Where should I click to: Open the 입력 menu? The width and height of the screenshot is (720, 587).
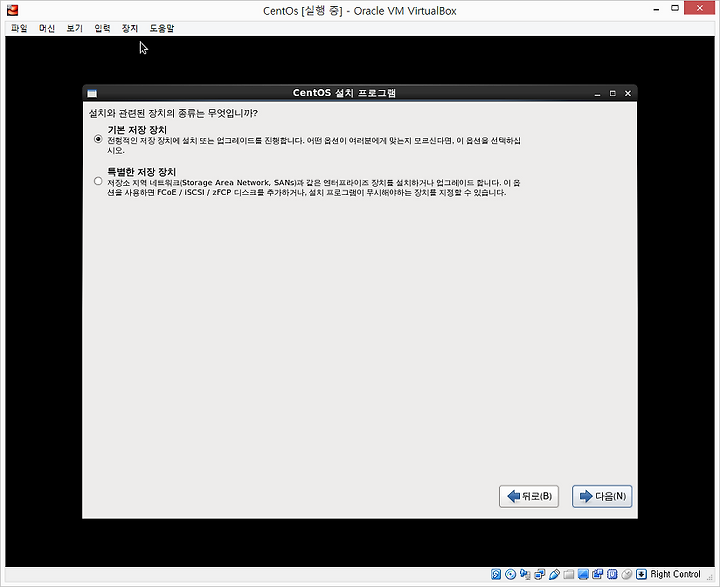pos(102,28)
